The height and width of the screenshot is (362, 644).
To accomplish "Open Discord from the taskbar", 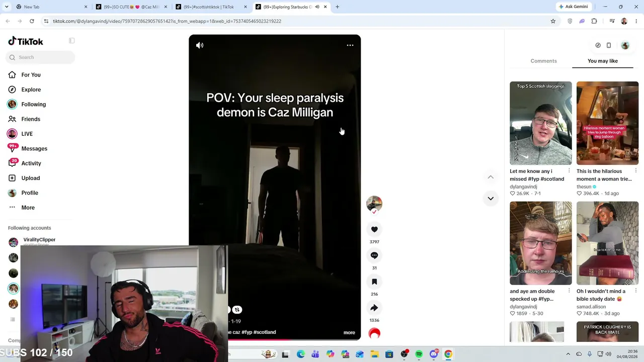I will click(434, 354).
